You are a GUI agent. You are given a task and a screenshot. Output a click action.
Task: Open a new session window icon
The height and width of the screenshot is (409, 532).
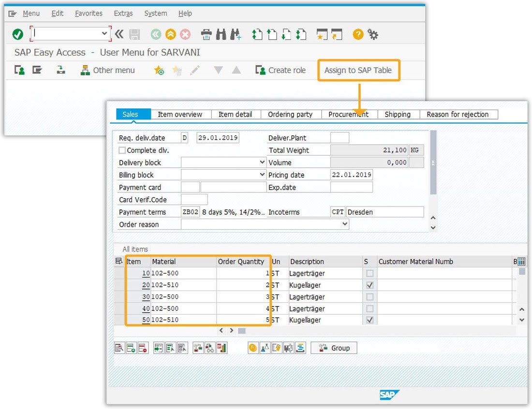point(322,34)
